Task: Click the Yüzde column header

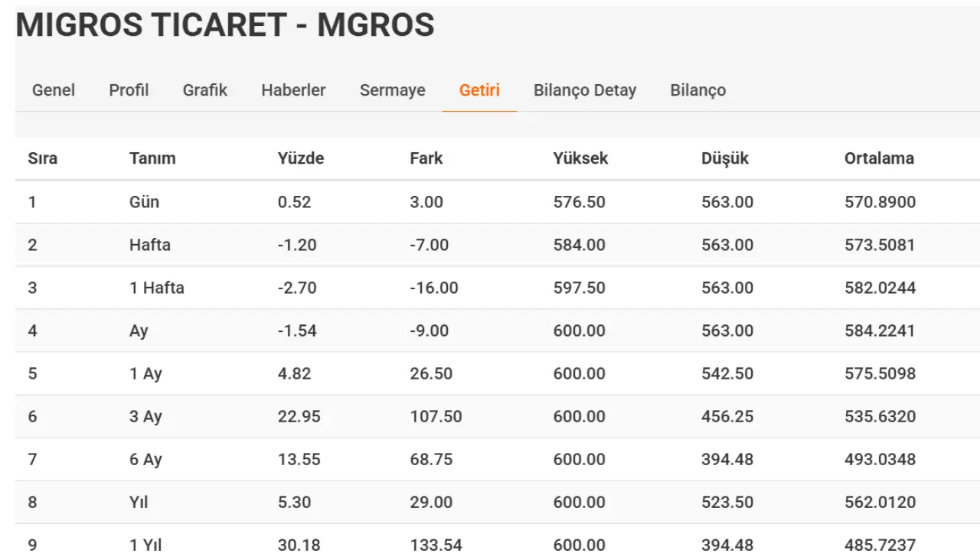Action: click(301, 158)
